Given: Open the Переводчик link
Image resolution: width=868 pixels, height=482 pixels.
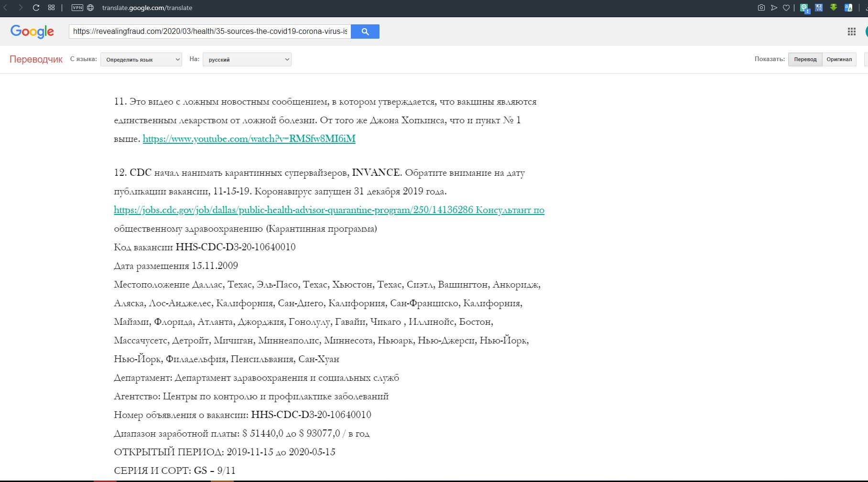Looking at the screenshot, I should (x=36, y=59).
